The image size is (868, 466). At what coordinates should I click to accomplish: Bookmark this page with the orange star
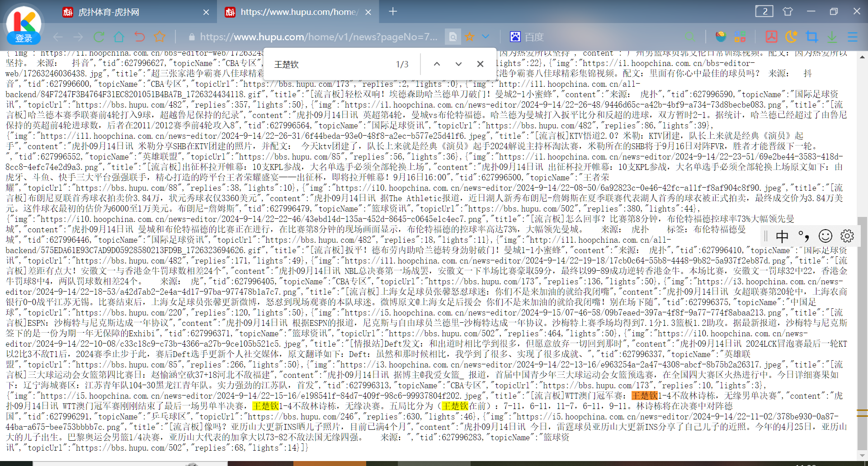coord(470,37)
